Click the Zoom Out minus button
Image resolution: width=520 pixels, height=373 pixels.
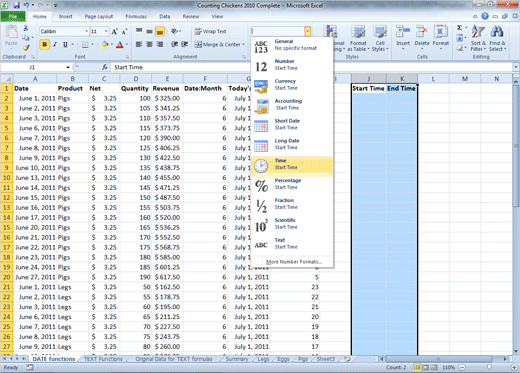tap(462, 367)
